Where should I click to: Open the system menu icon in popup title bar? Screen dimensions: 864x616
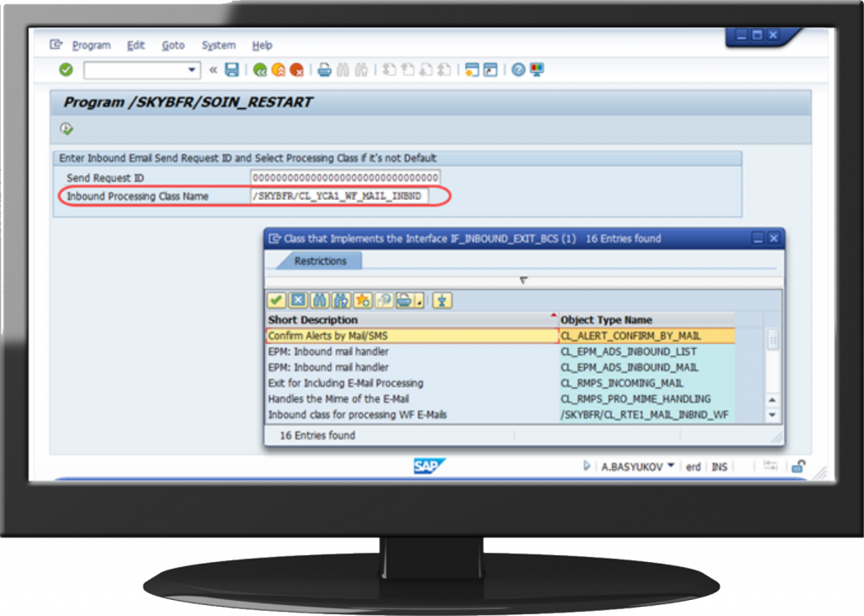(x=274, y=239)
